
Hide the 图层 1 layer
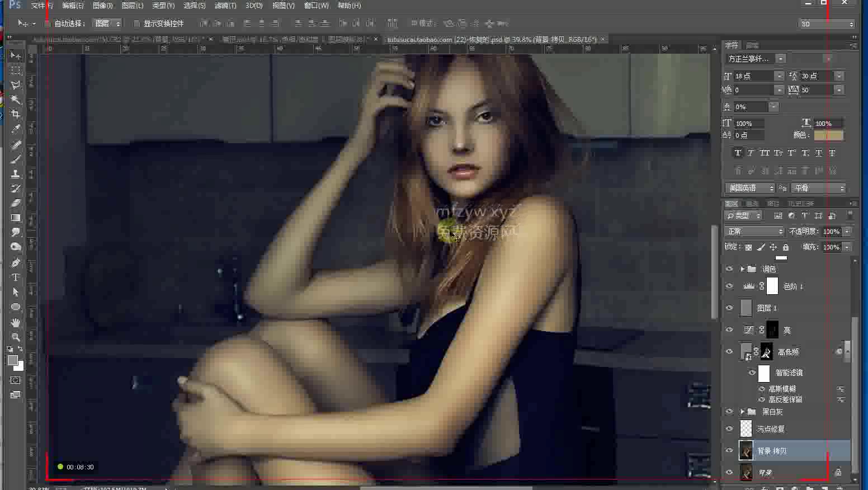tap(729, 308)
